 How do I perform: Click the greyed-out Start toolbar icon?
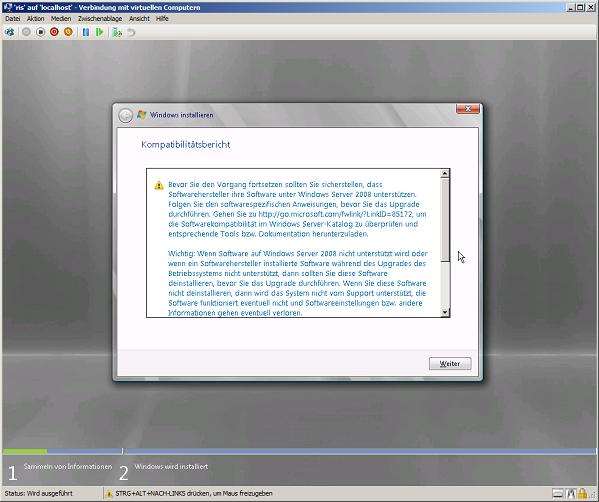(26, 32)
